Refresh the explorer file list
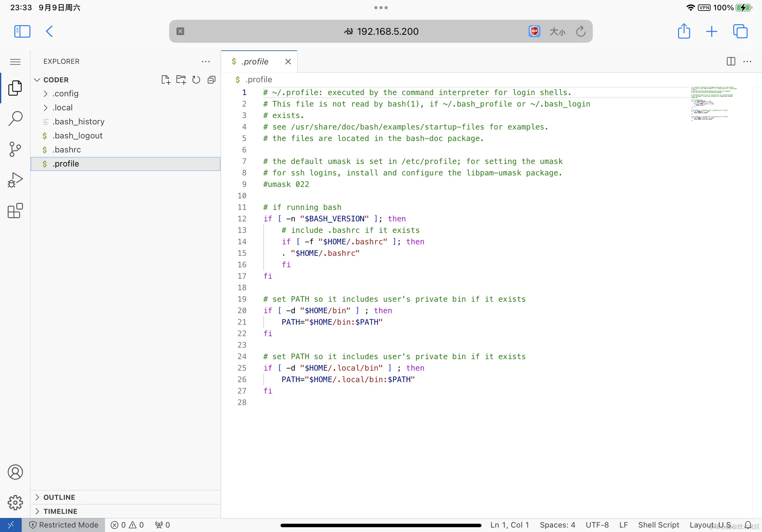Screen dimensions: 762x532 (196, 80)
